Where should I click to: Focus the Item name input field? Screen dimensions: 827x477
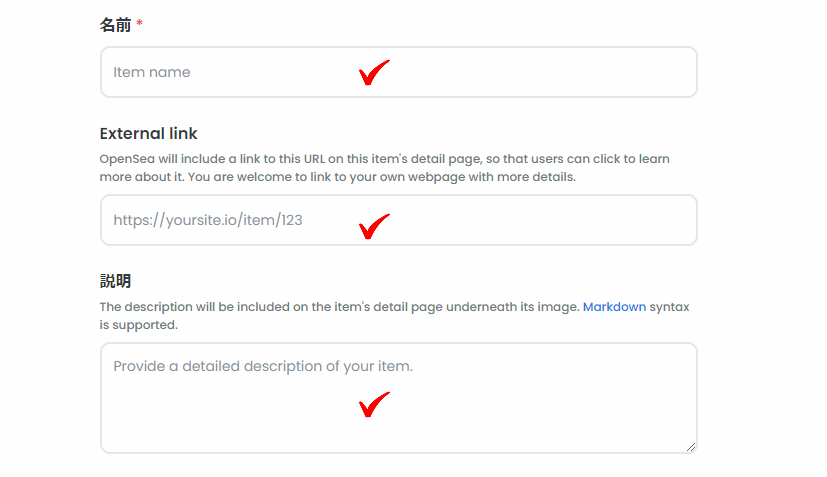[399, 72]
